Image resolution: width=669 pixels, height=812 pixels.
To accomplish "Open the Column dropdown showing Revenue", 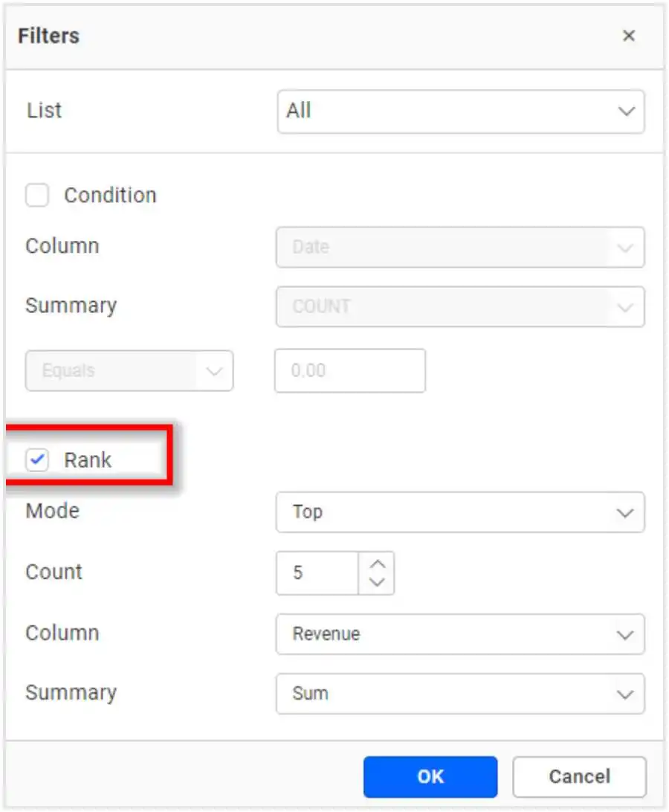I will [x=461, y=634].
